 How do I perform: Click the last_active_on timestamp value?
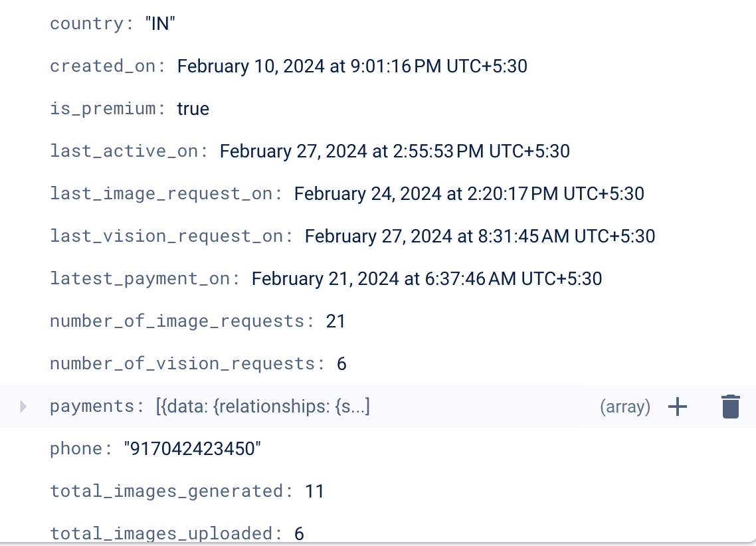click(395, 151)
